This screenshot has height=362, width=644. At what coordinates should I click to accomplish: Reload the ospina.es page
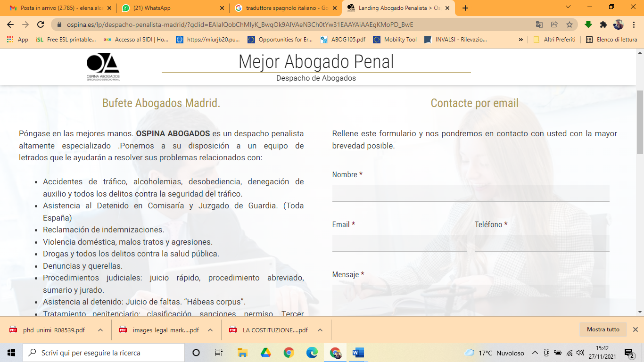[x=41, y=25]
